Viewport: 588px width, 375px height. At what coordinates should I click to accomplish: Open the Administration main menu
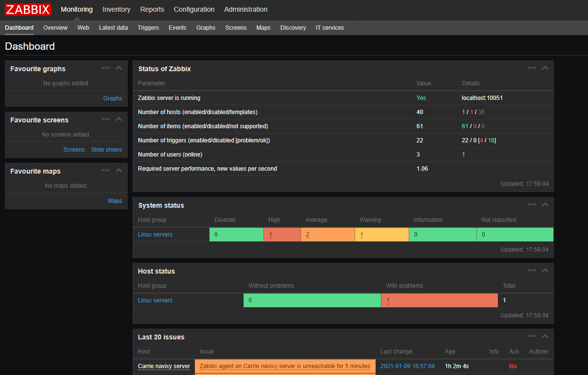tap(246, 9)
